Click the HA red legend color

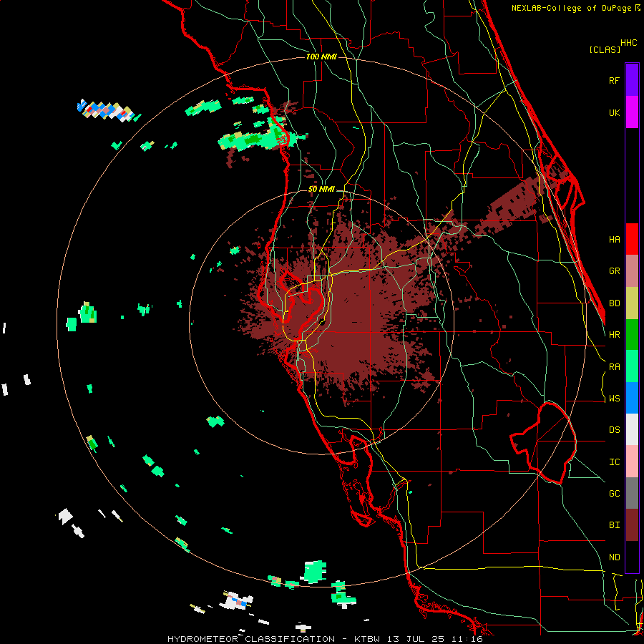[632, 239]
